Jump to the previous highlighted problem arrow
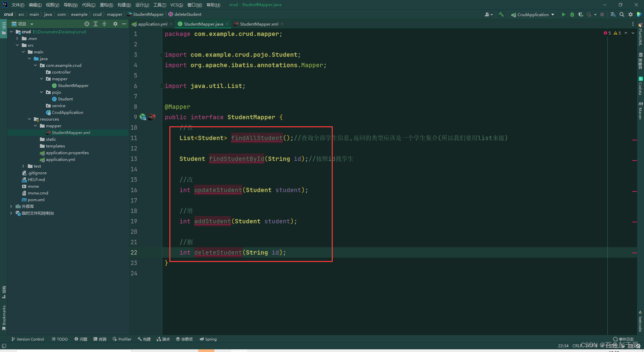This screenshot has height=352, width=644. 626,33
